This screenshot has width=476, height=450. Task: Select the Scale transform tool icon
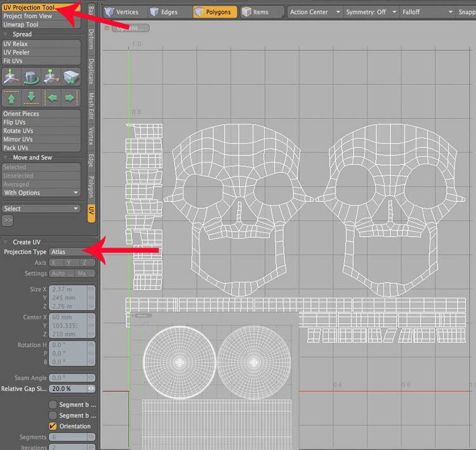click(51, 77)
